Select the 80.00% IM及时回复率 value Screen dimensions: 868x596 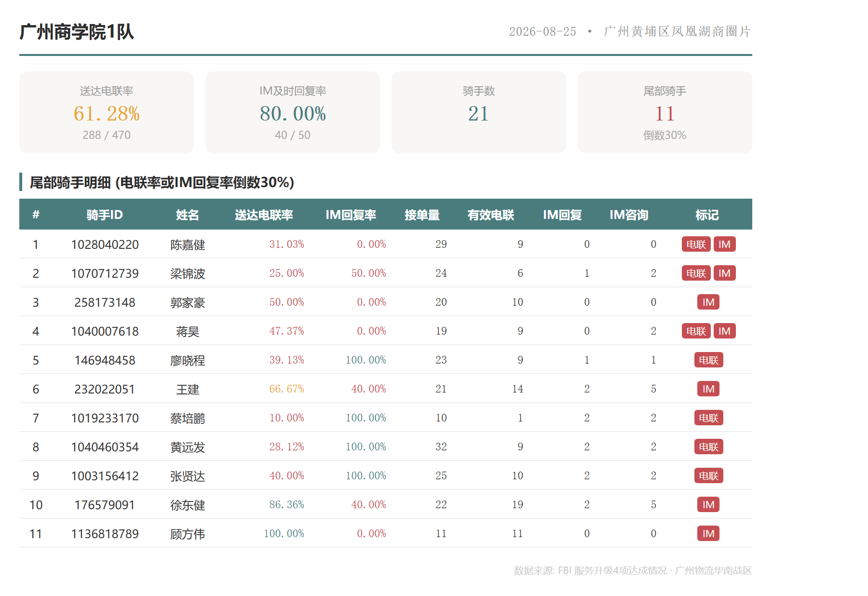[x=293, y=114]
